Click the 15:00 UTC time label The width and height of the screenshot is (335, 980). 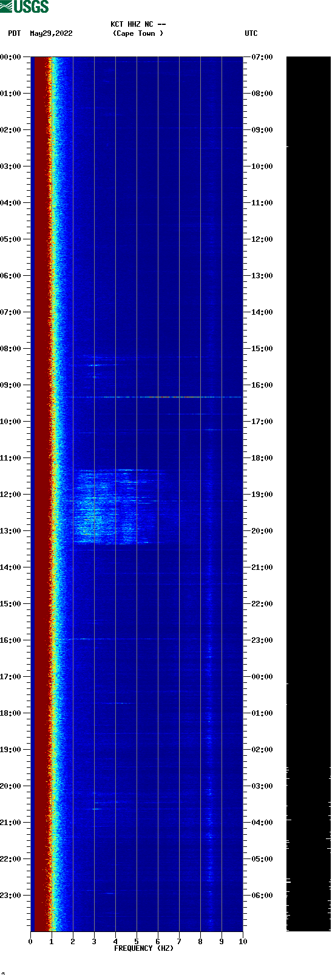click(262, 349)
